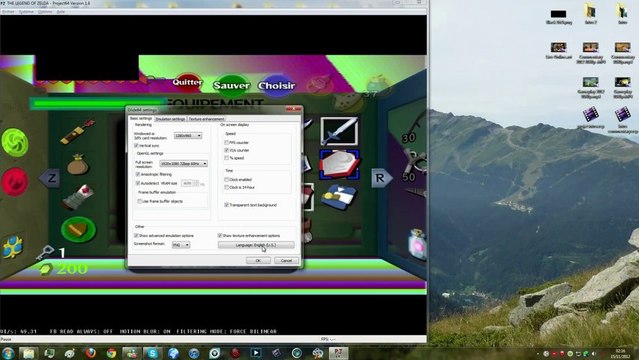Click the green rupee icon in game
Image resolution: width=639 pixels, height=360 pixels.
(46, 269)
